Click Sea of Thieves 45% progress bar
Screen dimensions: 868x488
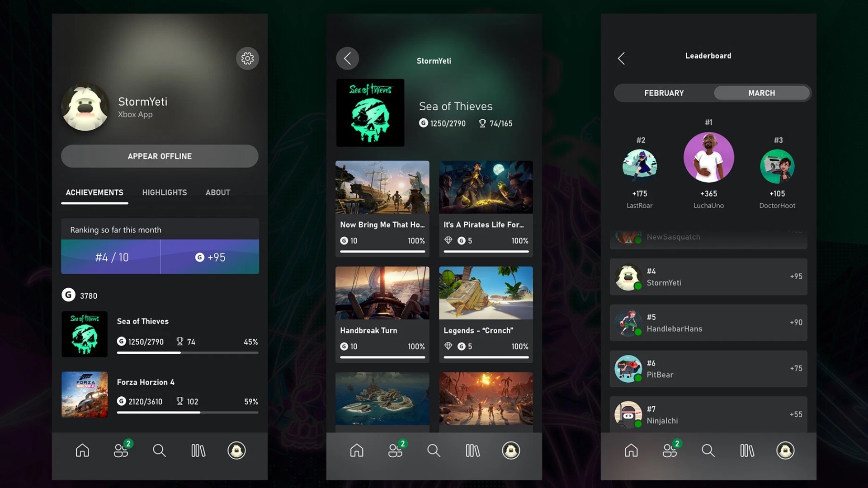[188, 352]
